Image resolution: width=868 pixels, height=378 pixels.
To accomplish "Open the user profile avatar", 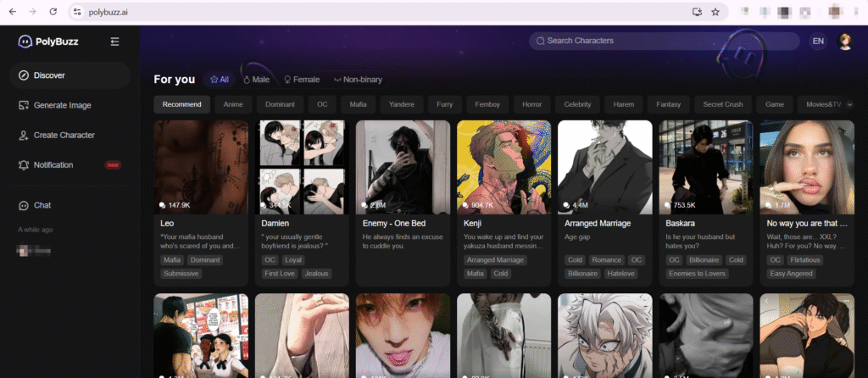I will pyautogui.click(x=845, y=42).
